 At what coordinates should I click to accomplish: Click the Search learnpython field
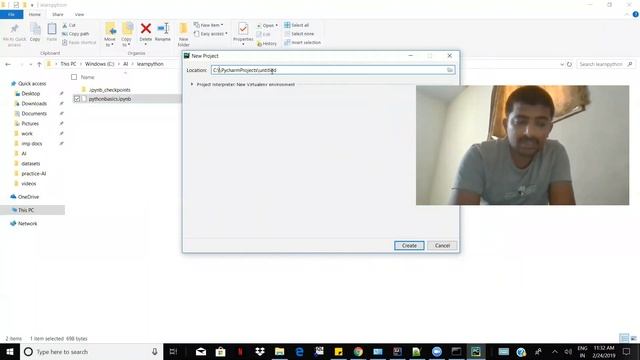[605, 64]
